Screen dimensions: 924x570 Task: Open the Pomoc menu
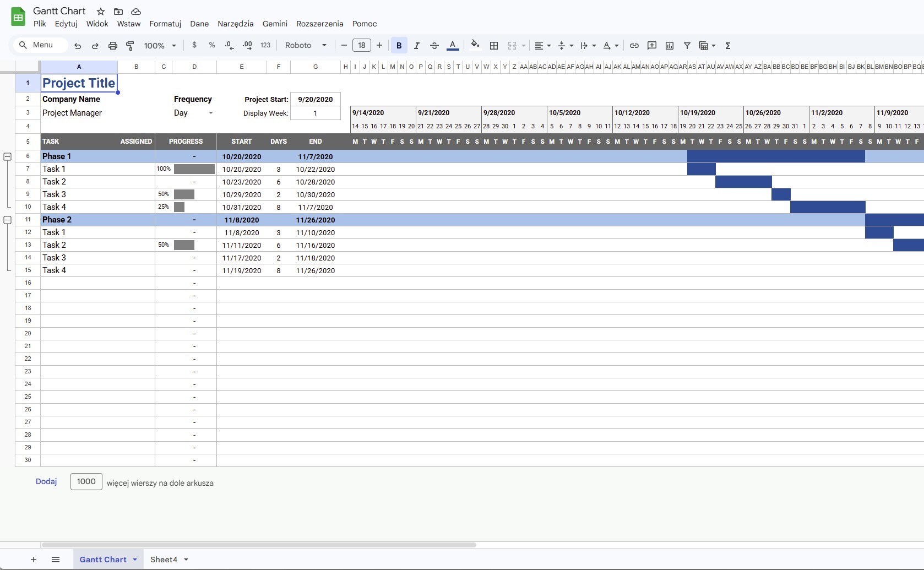(365, 24)
